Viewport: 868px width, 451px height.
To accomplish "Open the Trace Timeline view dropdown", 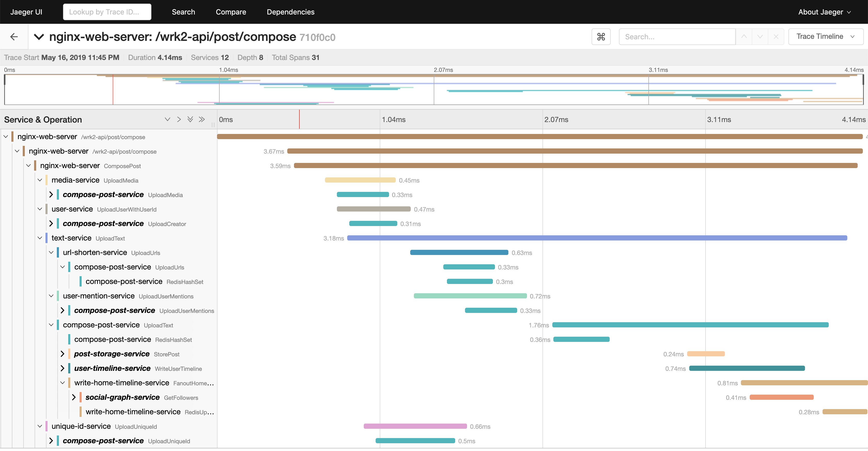I will [825, 37].
